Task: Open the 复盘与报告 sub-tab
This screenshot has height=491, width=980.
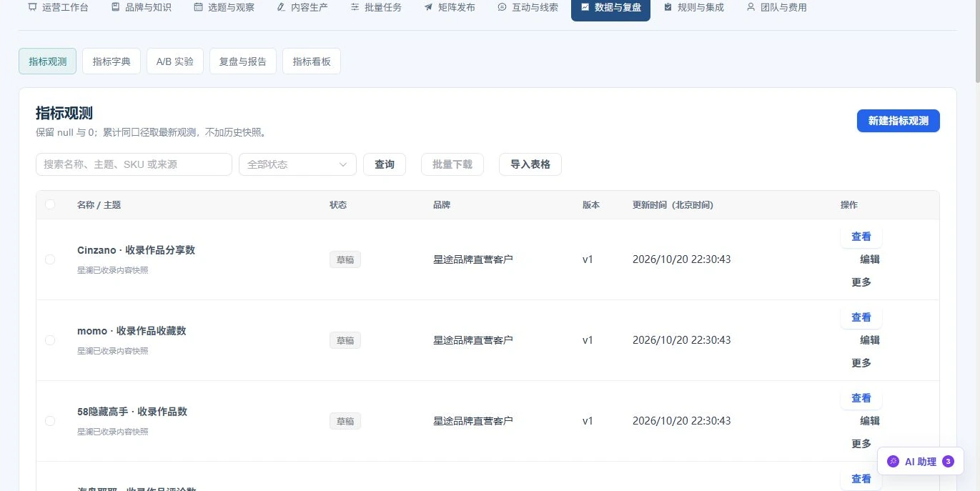Action: (x=243, y=61)
